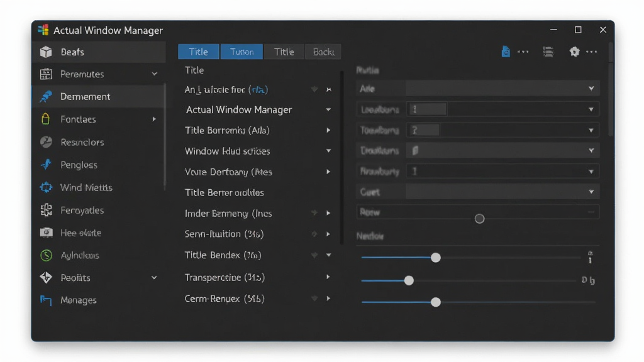Click the calendar icon beside Peremutes
The image size is (644, 362).
tap(46, 74)
